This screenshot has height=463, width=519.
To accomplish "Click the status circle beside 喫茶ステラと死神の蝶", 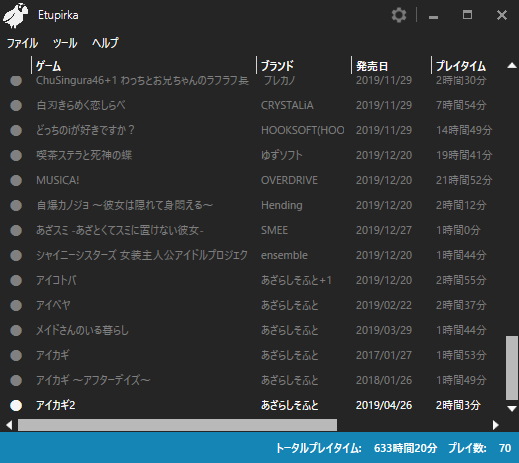I will tap(16, 155).
